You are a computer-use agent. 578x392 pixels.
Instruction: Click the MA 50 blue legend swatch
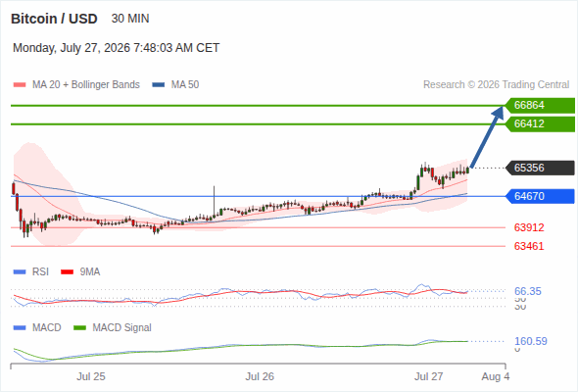[x=159, y=85]
